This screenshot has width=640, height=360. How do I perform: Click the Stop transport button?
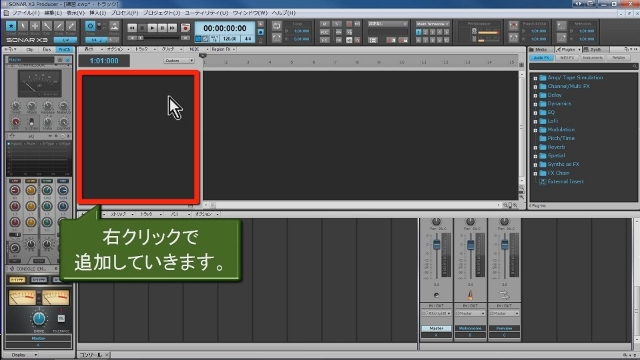coord(142,28)
